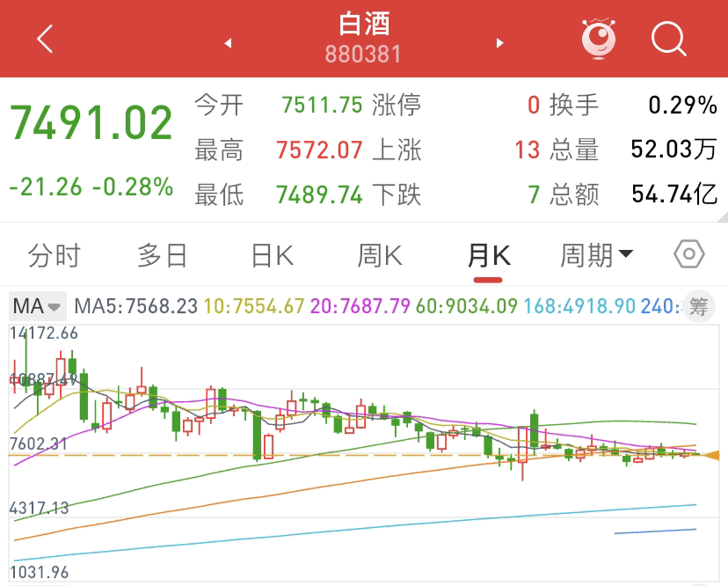This screenshot has width=728, height=586.
Task: Tap the MA10 value 7554.67
Action: (254, 306)
